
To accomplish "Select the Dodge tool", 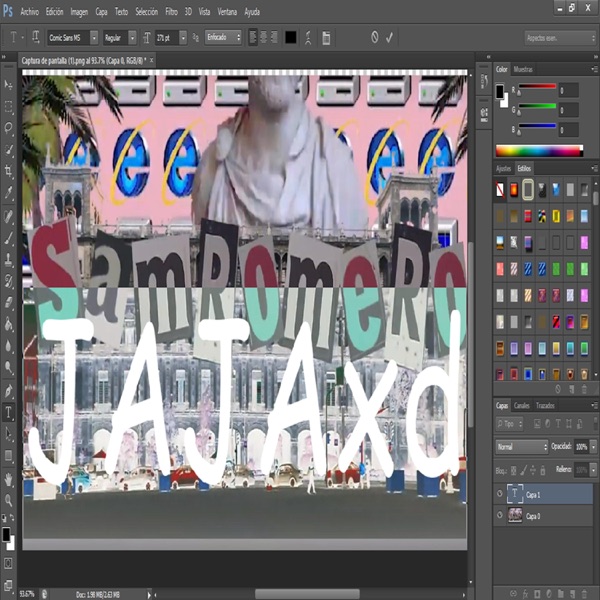I will click(8, 367).
